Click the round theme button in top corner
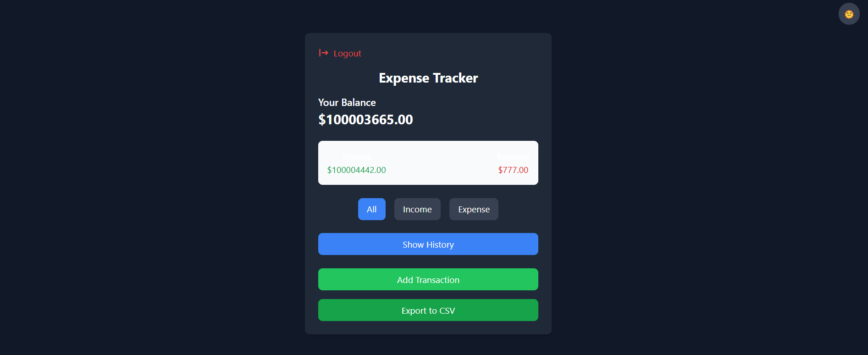The image size is (868, 355). 849,14
